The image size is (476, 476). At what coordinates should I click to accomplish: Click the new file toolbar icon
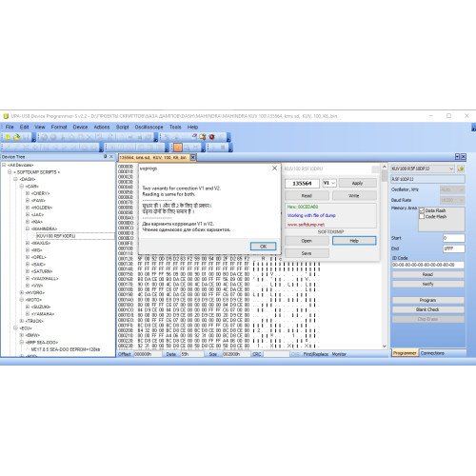[8, 137]
